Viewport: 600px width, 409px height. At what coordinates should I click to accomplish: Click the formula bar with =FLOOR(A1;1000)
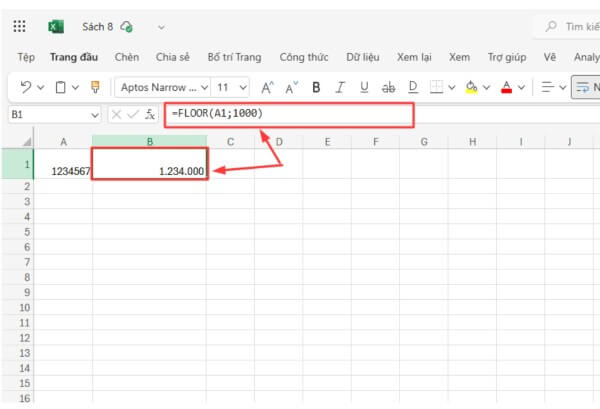[x=289, y=114]
